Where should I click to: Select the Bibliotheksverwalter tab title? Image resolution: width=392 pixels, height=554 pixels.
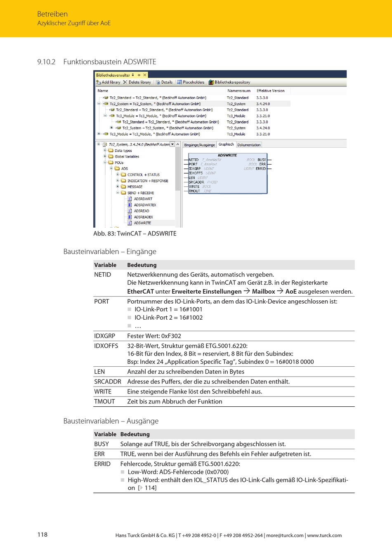coord(113,75)
